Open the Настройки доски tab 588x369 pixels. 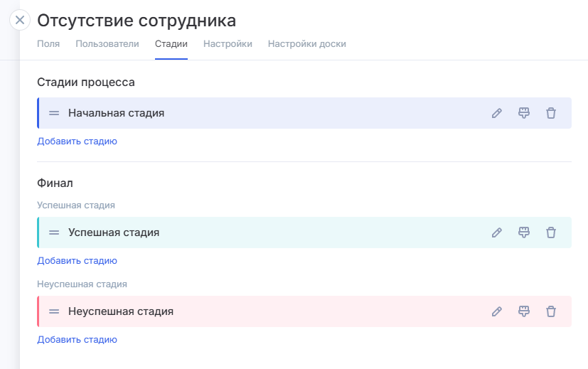(x=306, y=44)
